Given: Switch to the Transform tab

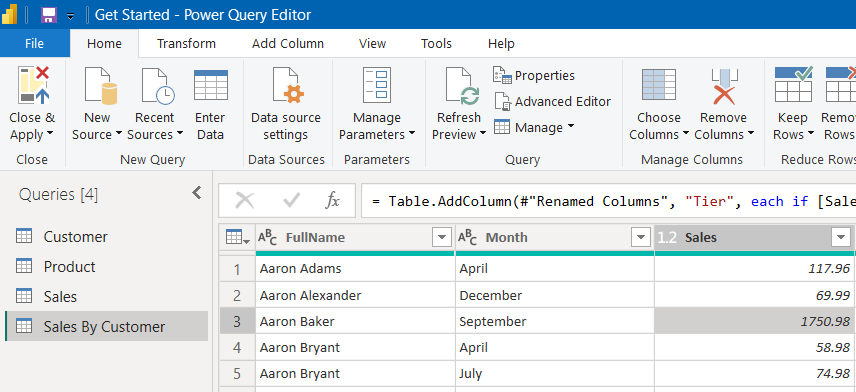Looking at the screenshot, I should [186, 44].
